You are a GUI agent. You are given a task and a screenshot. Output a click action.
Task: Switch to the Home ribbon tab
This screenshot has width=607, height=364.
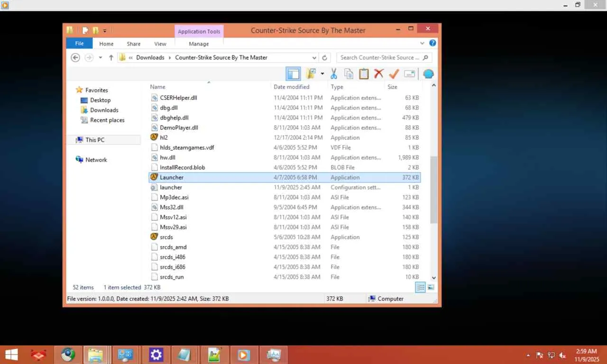106,44
